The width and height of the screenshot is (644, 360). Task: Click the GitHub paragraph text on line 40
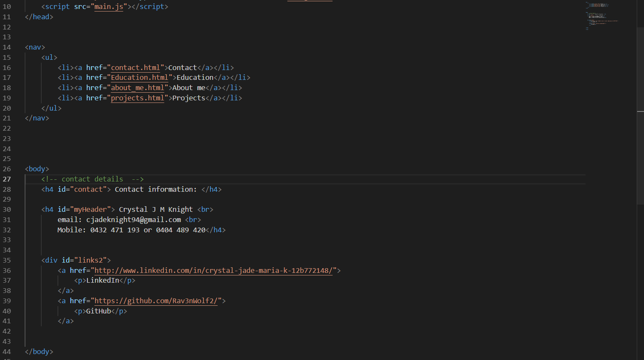(x=99, y=311)
